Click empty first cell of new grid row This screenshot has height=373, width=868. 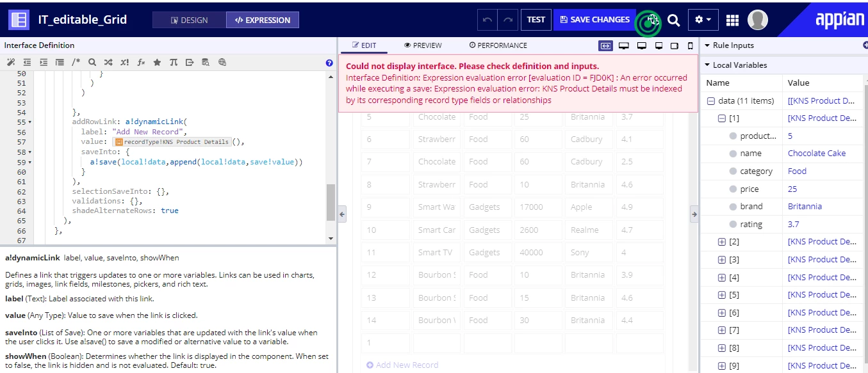point(385,343)
